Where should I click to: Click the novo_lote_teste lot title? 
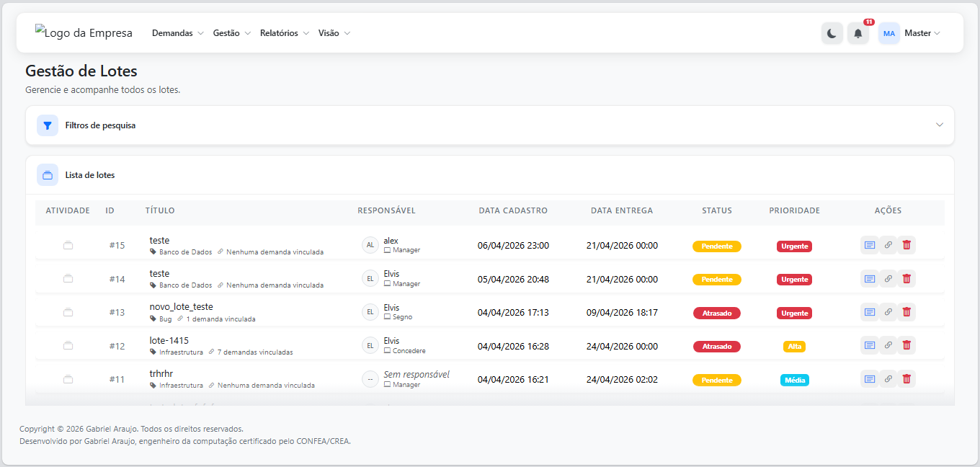point(181,307)
